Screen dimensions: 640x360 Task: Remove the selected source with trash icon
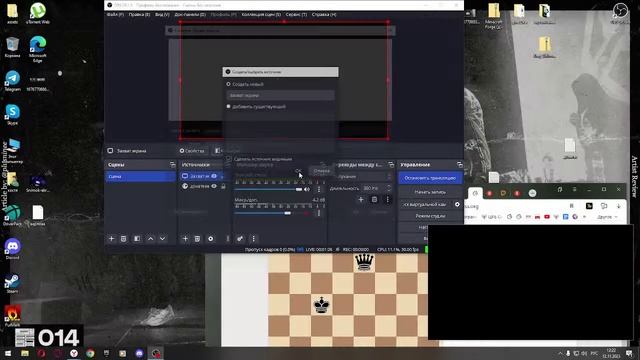click(x=197, y=239)
